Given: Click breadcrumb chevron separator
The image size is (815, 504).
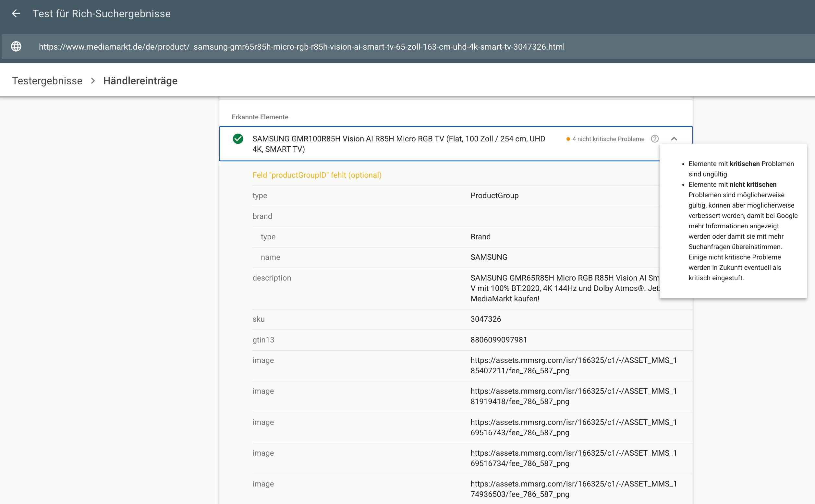Looking at the screenshot, I should (93, 81).
